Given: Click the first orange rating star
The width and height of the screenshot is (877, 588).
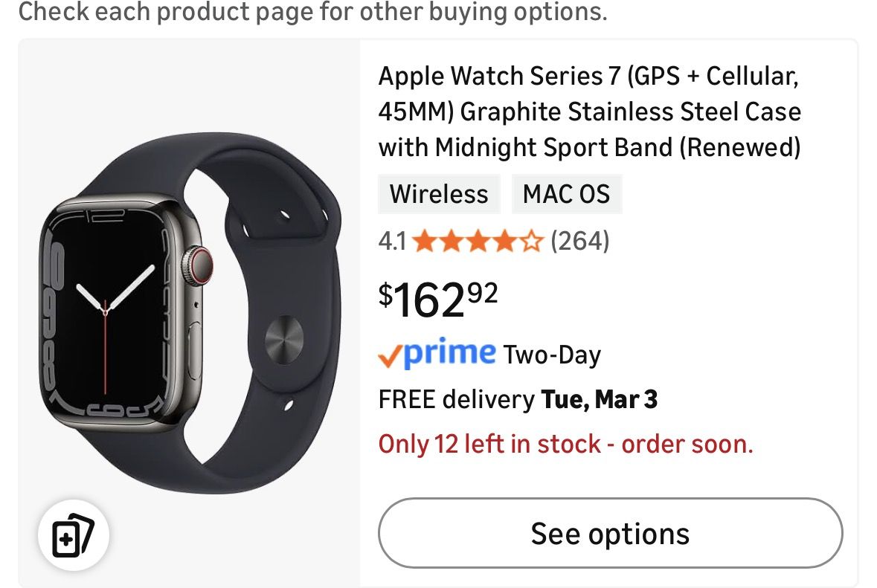Looking at the screenshot, I should click(423, 241).
